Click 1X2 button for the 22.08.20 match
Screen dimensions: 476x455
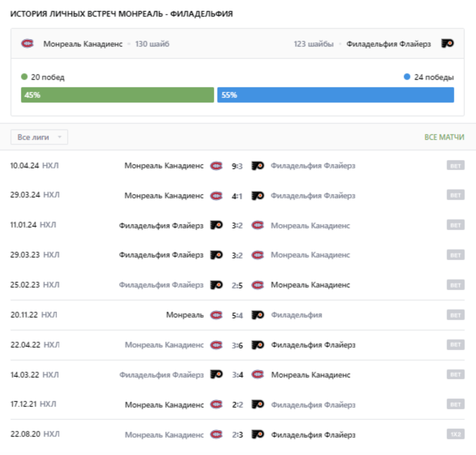455,434
